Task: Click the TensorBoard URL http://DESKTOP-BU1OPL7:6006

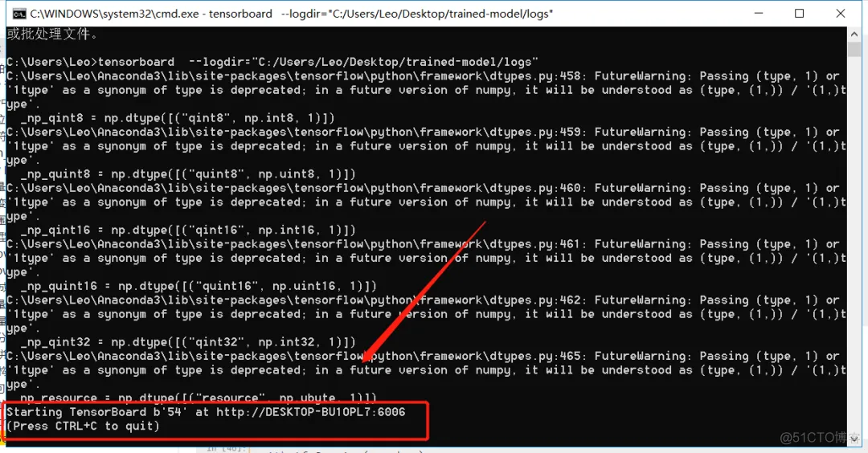Action: [x=310, y=412]
